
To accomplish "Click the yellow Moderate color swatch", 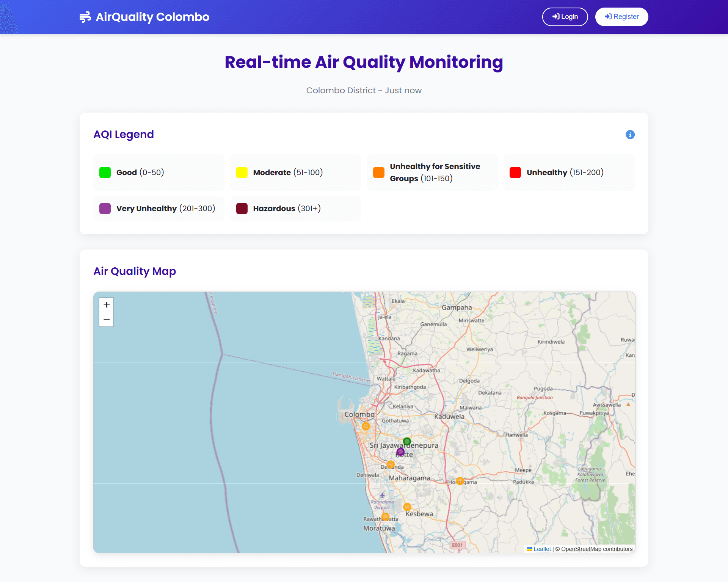I will click(x=242, y=173).
